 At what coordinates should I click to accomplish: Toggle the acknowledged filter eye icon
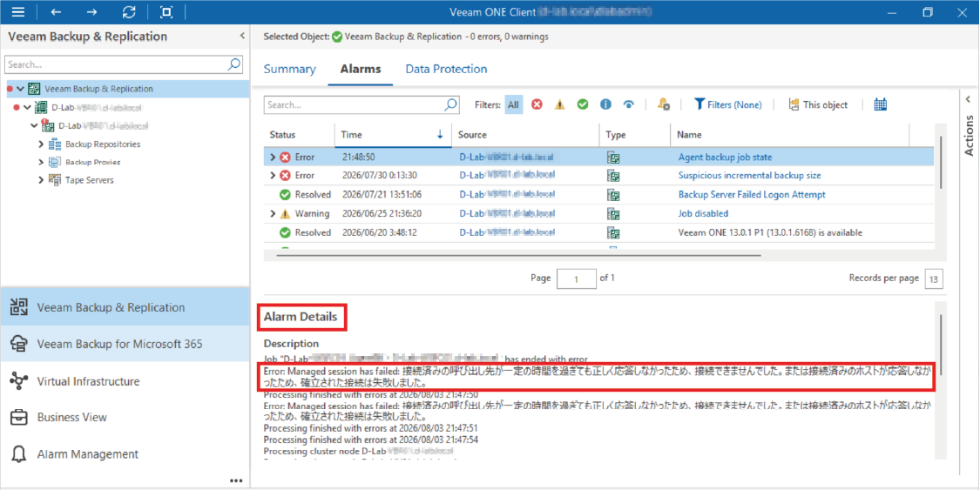[x=629, y=104]
